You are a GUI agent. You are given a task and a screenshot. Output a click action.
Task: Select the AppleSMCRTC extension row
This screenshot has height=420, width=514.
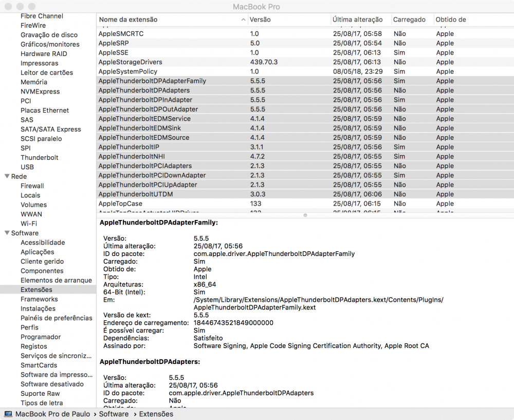[305, 34]
